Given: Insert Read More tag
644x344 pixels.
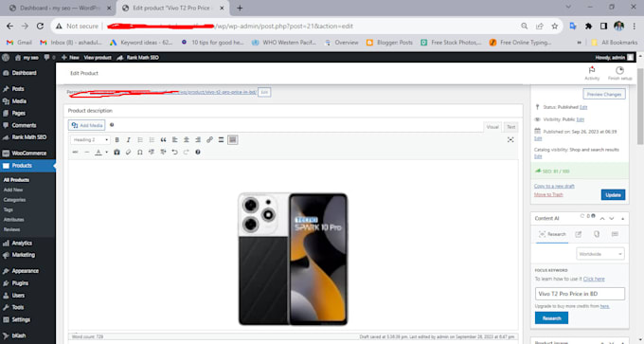Looking at the screenshot, I should (221, 139).
